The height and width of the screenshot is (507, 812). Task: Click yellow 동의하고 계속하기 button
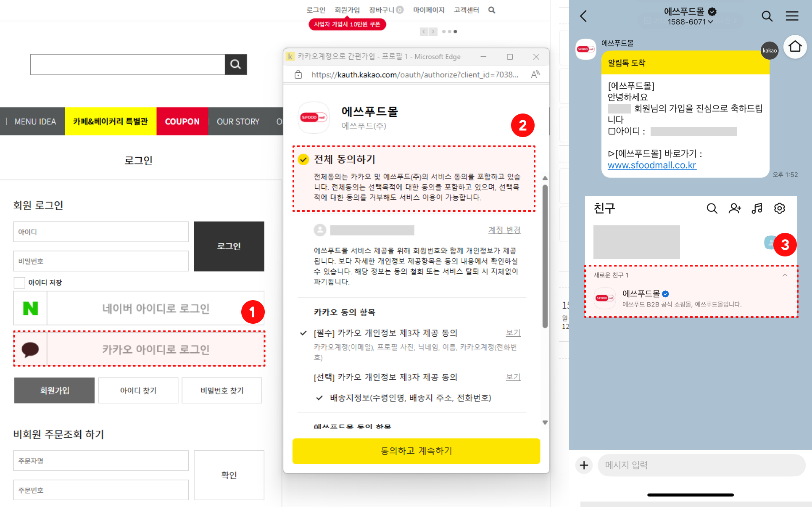[x=416, y=451]
